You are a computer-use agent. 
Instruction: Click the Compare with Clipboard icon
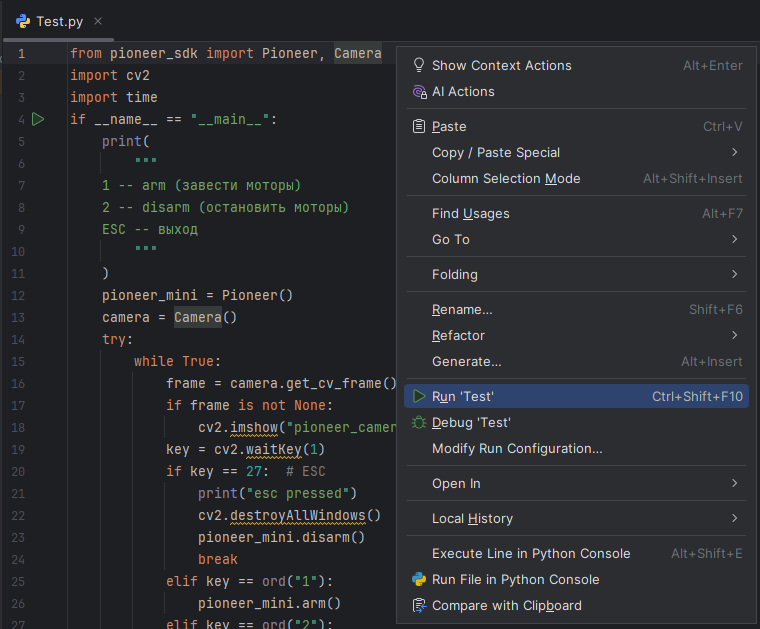tap(419, 605)
